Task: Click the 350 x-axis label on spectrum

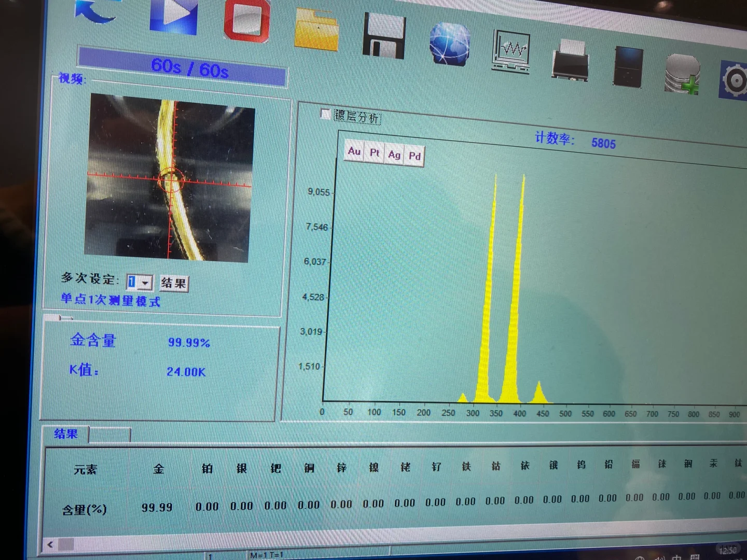Action: tap(496, 413)
